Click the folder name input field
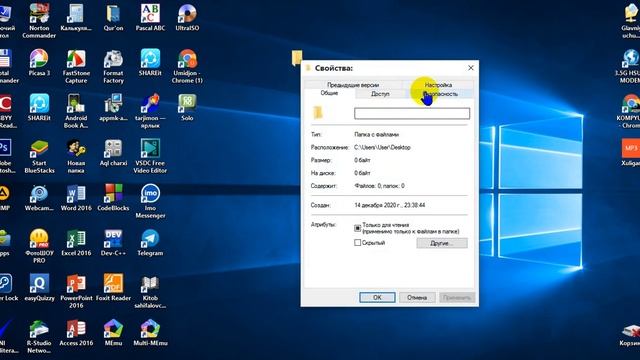This screenshot has height=360, width=640. [x=412, y=113]
